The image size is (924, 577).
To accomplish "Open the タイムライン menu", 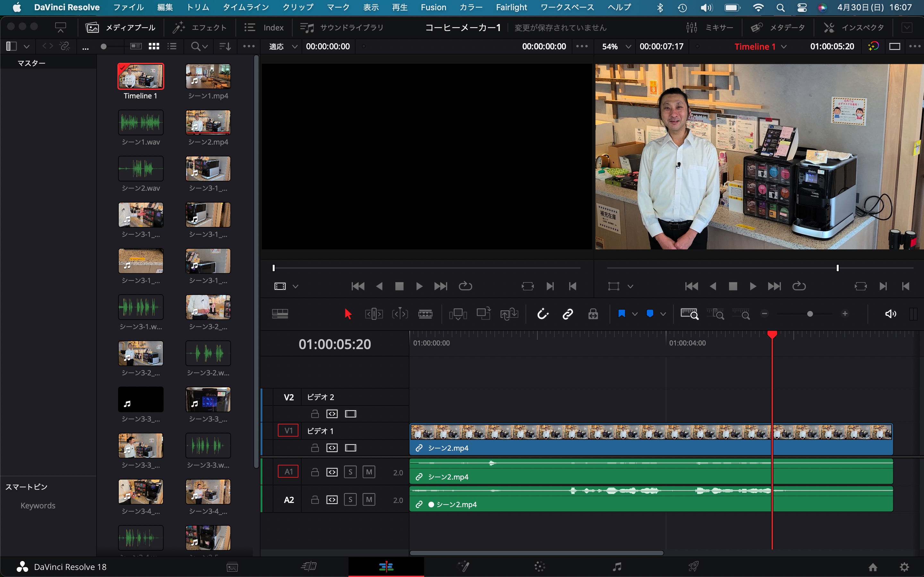I will 245,7.
